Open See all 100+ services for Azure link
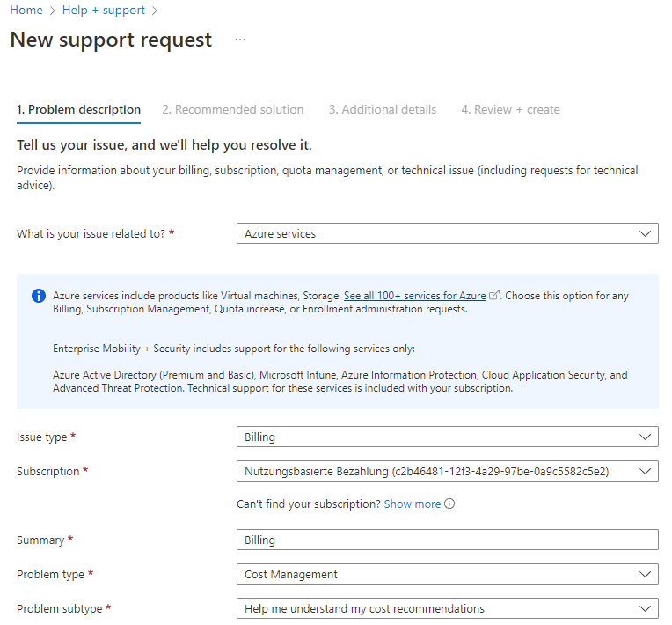The image size is (672, 625). pos(414,296)
